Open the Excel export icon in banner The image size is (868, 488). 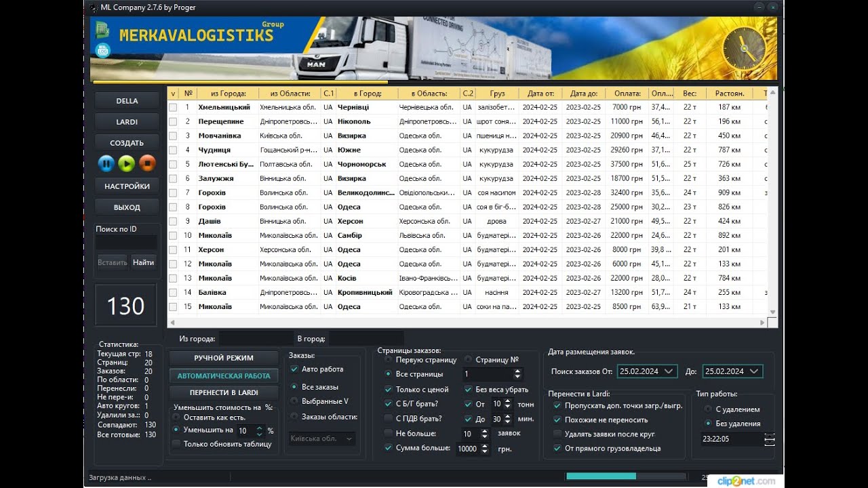(x=102, y=30)
